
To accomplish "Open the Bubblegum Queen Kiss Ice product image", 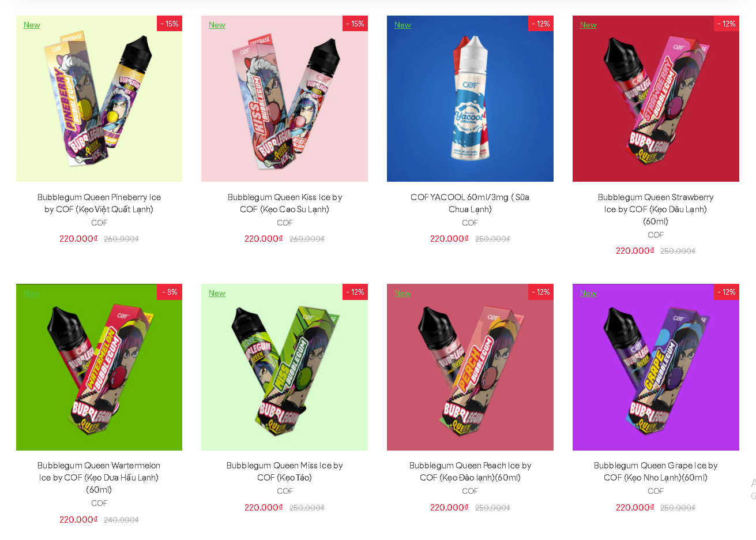I will click(x=284, y=99).
